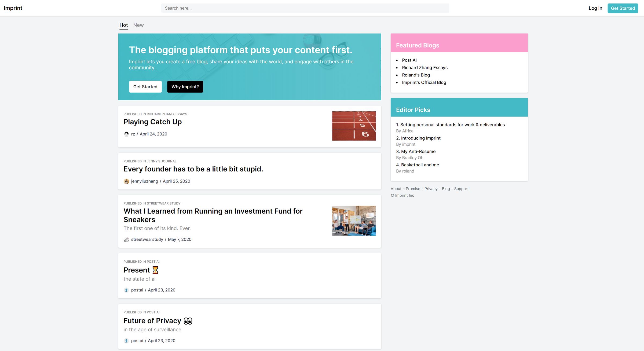Click rz's avatar on Playing Catch Up

point(126,134)
